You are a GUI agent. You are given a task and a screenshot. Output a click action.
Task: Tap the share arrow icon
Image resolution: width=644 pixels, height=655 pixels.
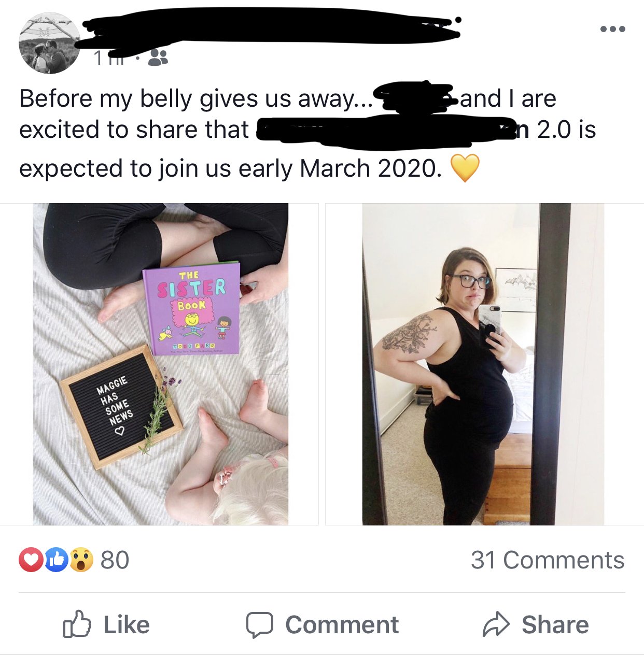click(x=496, y=624)
